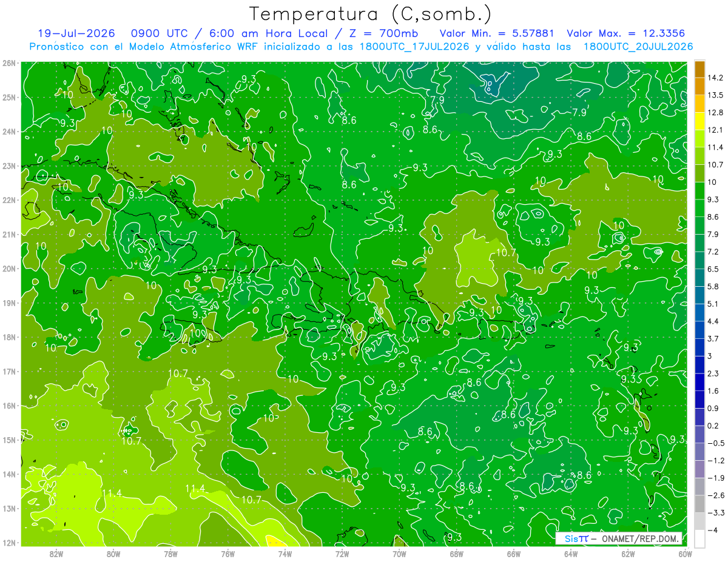The width and height of the screenshot is (728, 562).
Task: Click the latitude axis label "15N"
Action: tap(8, 440)
